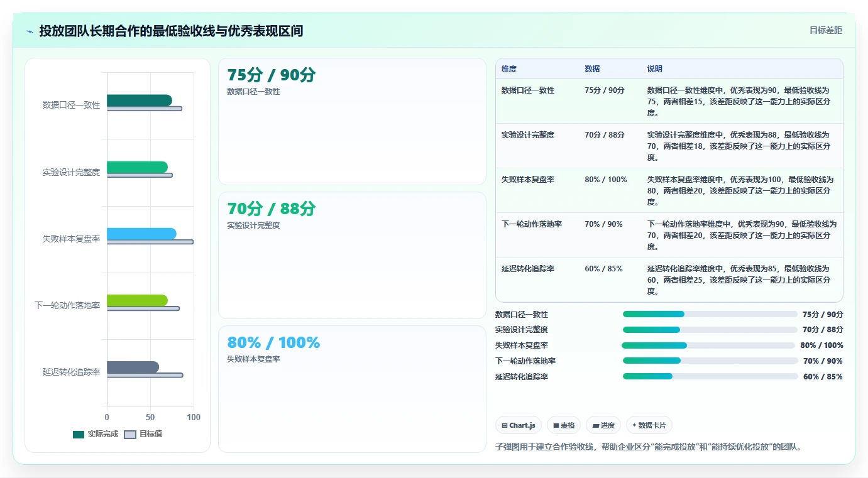868x478 pixels.
Task: Click the 目标差距 label in header
Action: click(x=825, y=30)
